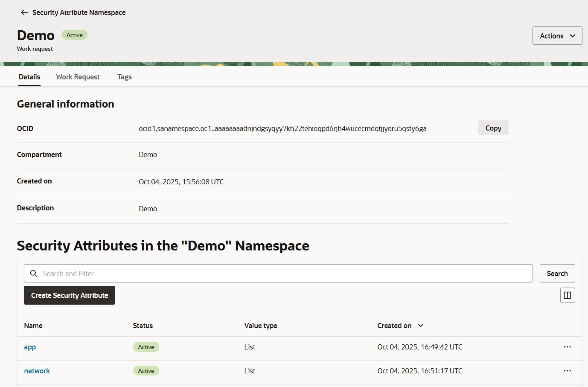Copy the namespace OCID
588x387 pixels.
pos(493,128)
